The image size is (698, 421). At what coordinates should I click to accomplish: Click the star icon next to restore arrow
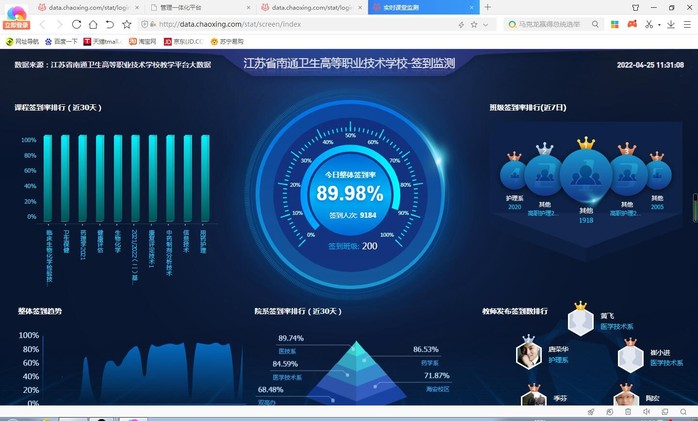[126, 24]
